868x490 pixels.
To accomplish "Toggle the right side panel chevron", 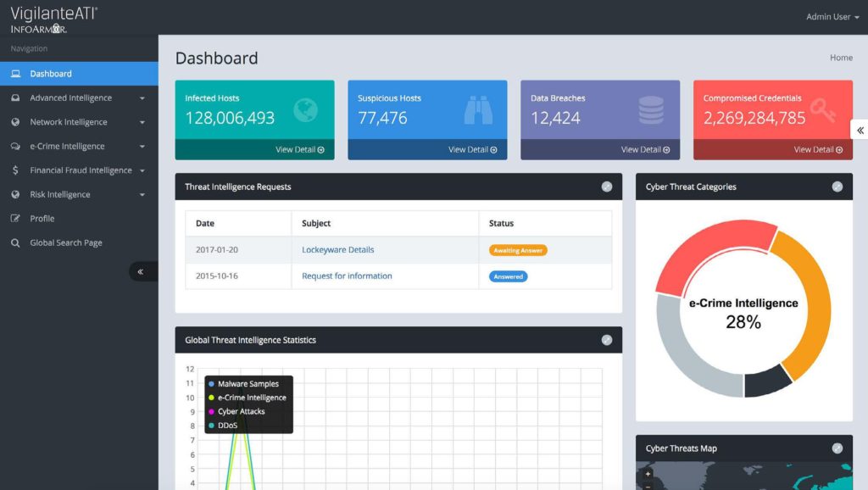I will [860, 130].
